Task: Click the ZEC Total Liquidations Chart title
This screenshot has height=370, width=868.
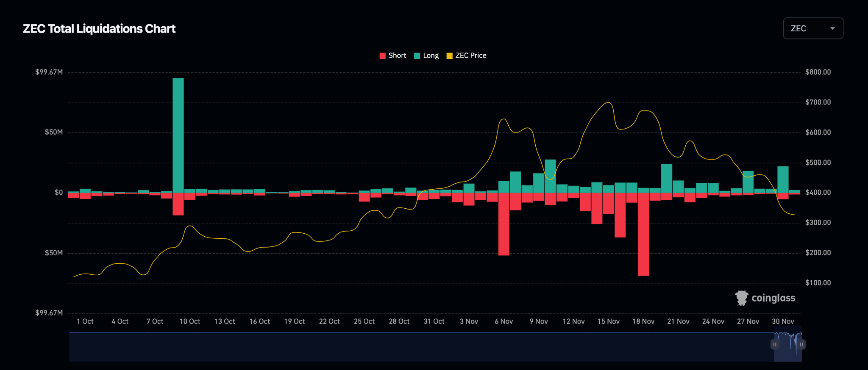Action: pyautogui.click(x=99, y=29)
